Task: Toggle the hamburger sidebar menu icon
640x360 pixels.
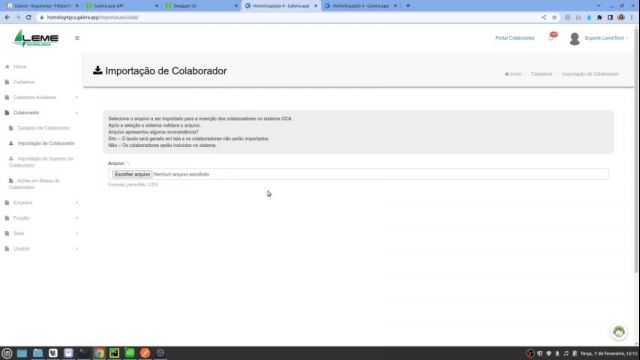Action: pos(77,38)
